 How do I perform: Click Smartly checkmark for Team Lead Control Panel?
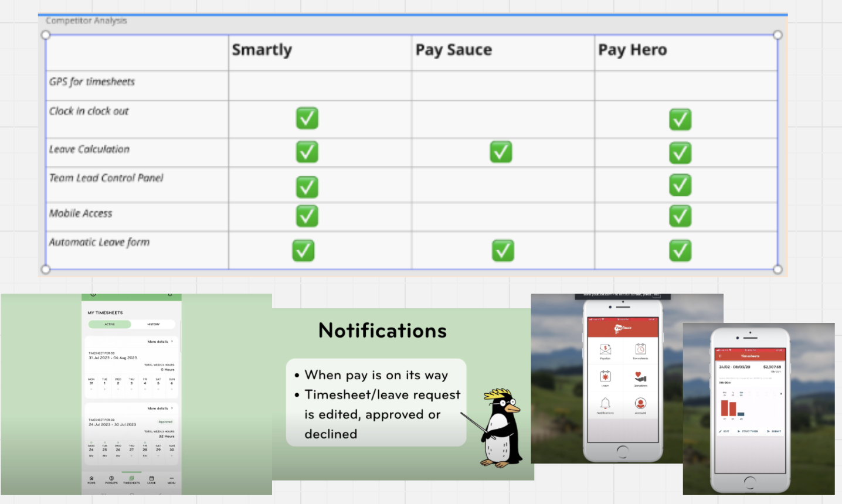307,187
